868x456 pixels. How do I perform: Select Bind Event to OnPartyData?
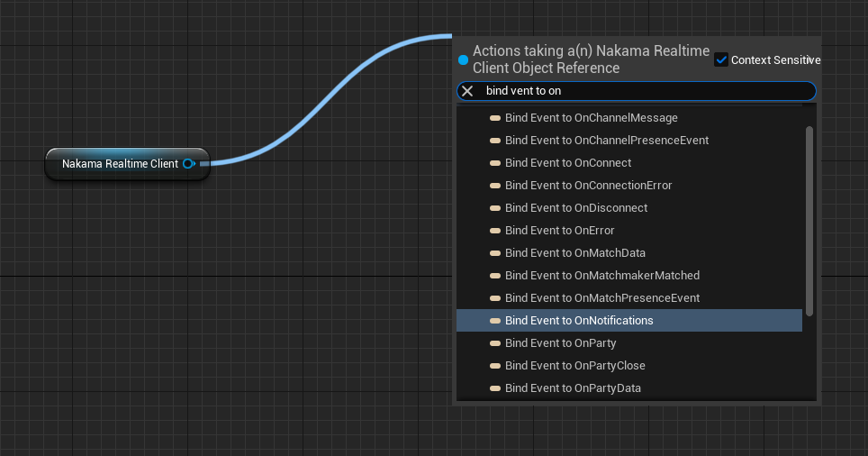[x=573, y=388]
